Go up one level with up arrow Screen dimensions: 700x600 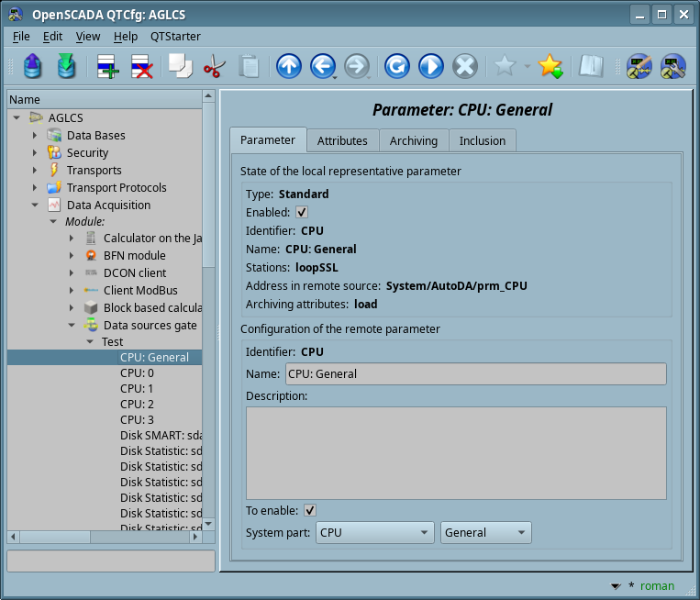pos(289,66)
